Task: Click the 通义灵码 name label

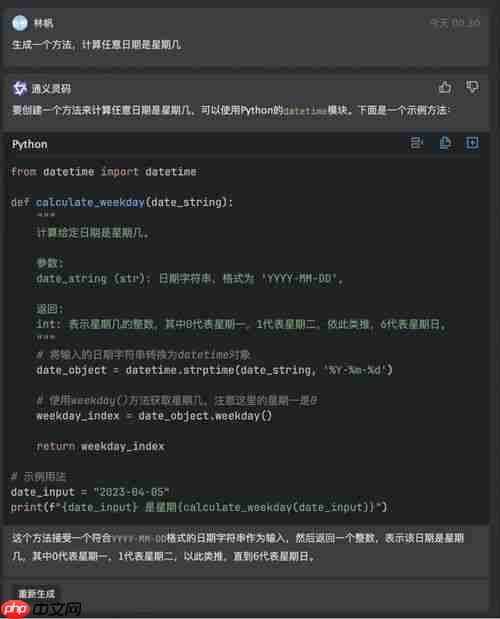Action: 51,89
